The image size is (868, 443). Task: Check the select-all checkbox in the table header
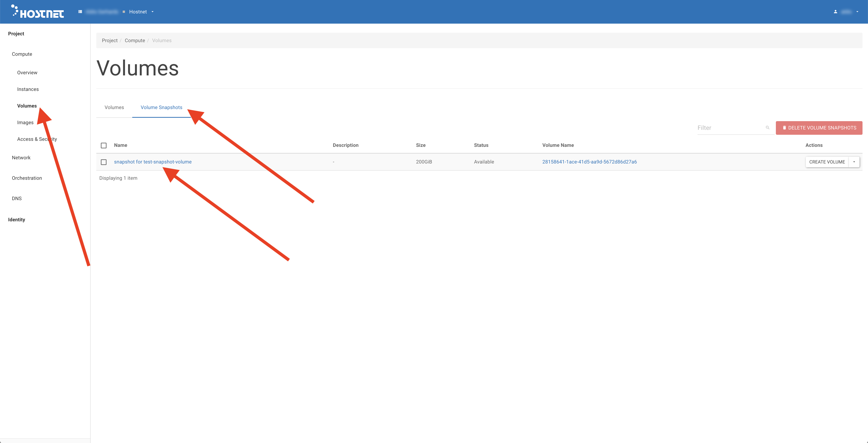(103, 145)
